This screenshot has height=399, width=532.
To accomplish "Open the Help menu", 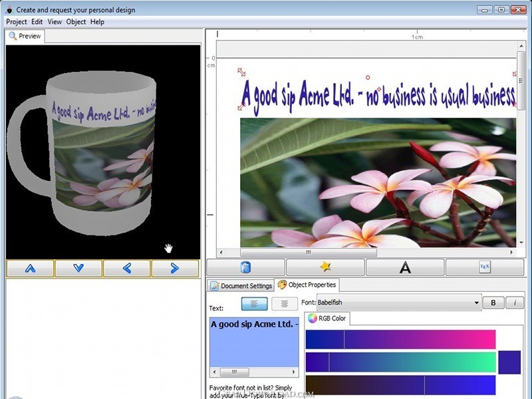I will (x=97, y=22).
